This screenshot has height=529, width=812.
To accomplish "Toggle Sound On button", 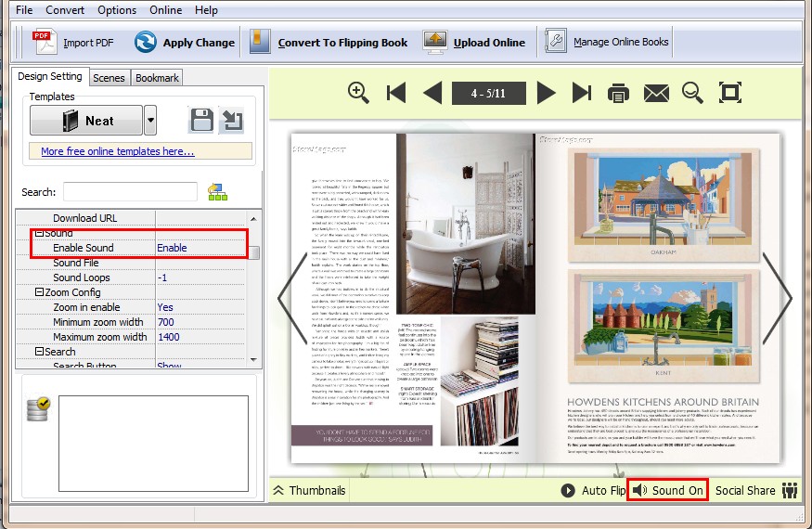I will [x=667, y=490].
